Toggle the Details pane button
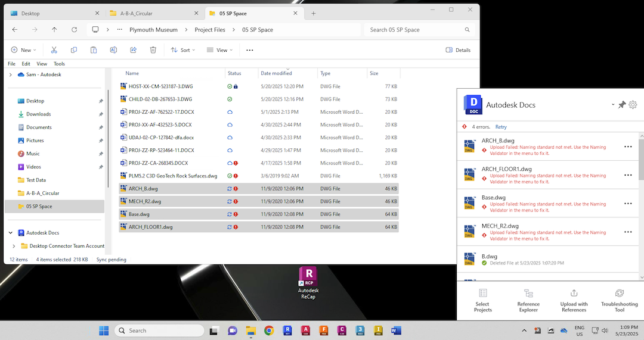 [458, 50]
